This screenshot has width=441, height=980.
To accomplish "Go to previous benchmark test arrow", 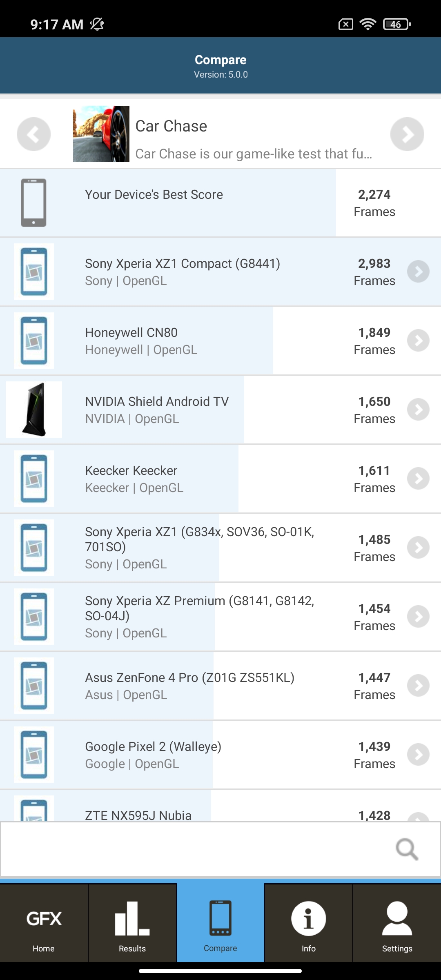I will coord(33,134).
